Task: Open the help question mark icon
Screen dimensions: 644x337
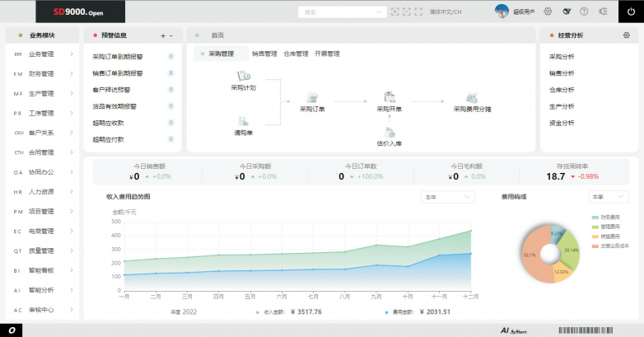Action: [584, 12]
